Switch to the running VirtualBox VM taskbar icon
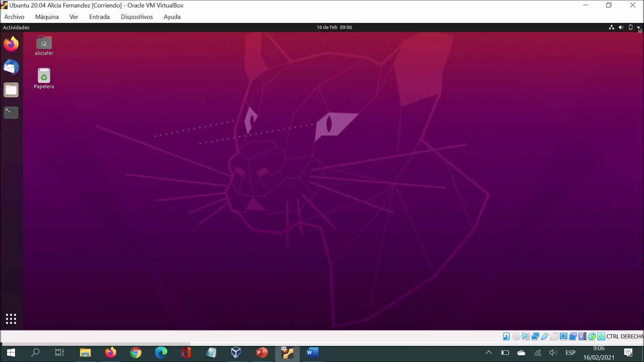The height and width of the screenshot is (362, 644). point(287,352)
